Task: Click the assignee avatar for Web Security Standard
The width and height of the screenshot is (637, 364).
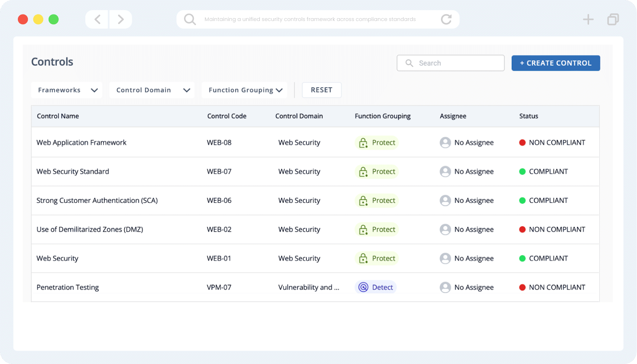Action: (445, 171)
